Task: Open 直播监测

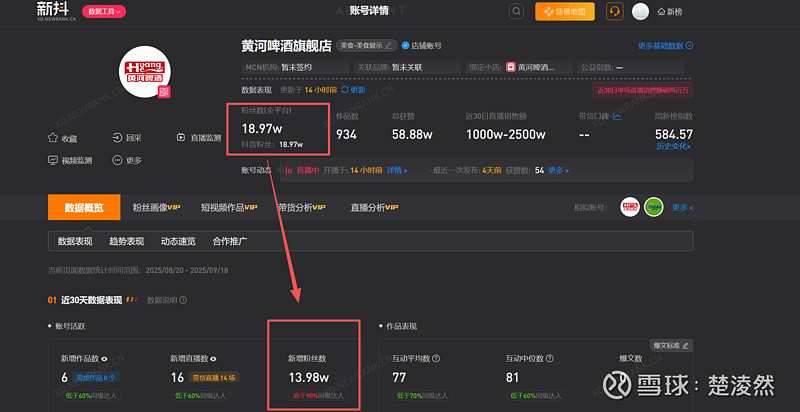Action: click(x=198, y=138)
